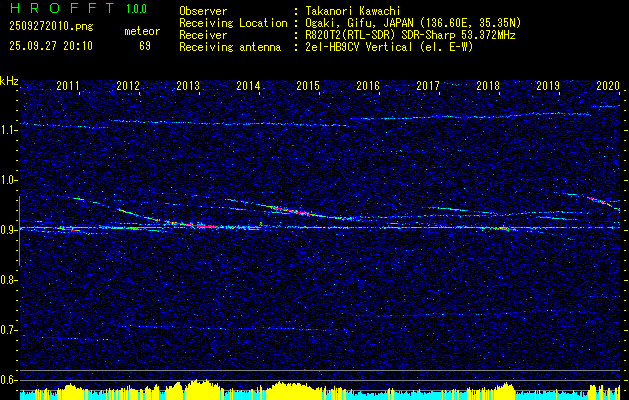Click the 2019 time marker
629x400 pixels.
[548, 86]
